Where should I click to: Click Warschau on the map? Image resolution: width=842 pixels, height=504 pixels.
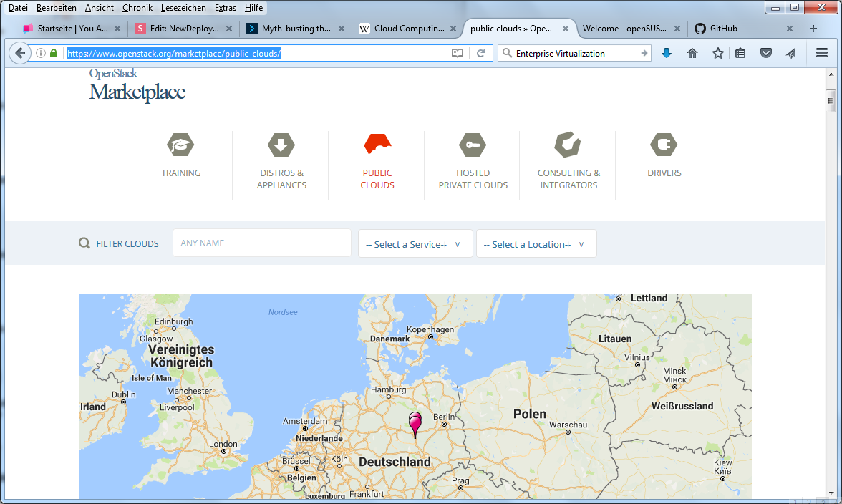click(x=568, y=425)
